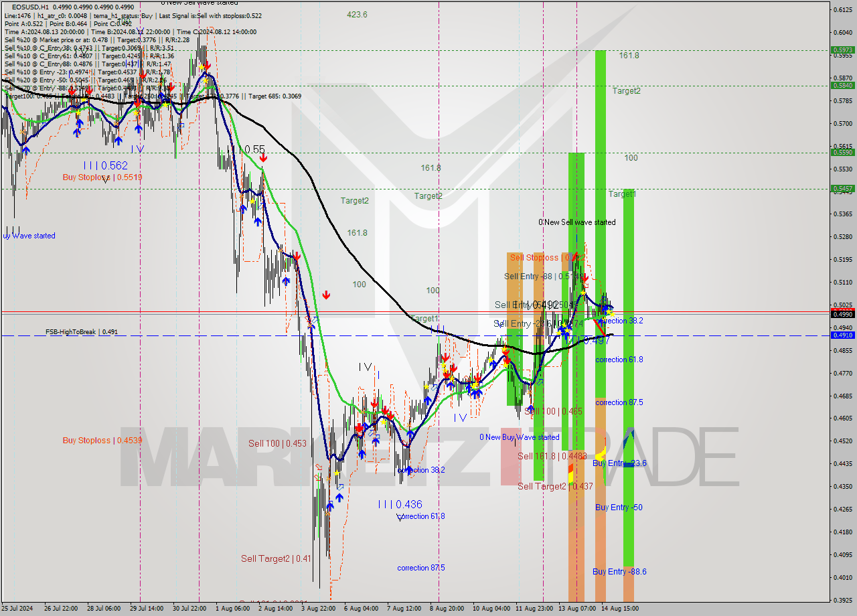Click the 'Buy Stoploss | 0.5519' label
This screenshot has width=857, height=616.
pyautogui.click(x=102, y=177)
